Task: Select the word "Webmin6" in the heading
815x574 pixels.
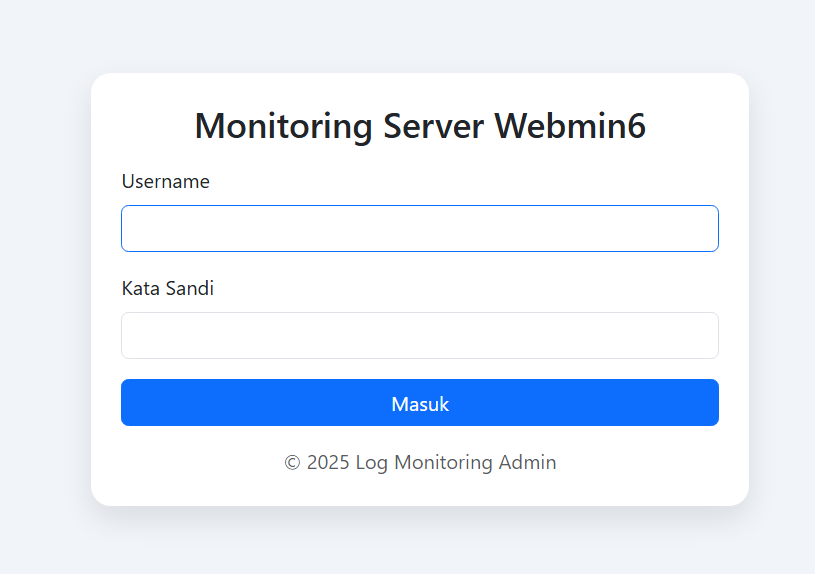Action: click(570, 127)
